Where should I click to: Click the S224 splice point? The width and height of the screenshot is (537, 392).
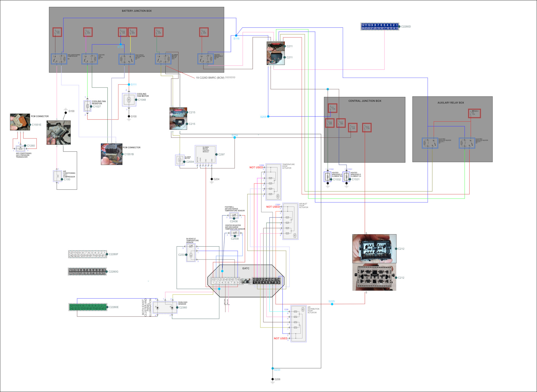pos(235,138)
